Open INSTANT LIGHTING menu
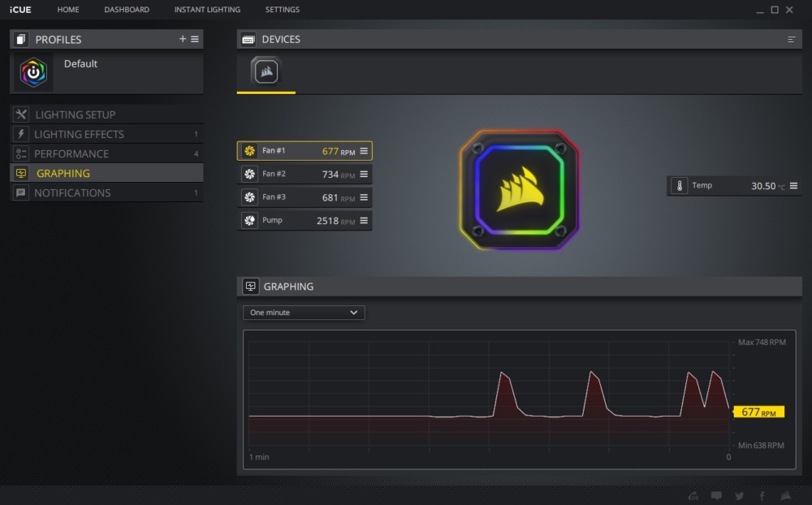 [x=207, y=9]
